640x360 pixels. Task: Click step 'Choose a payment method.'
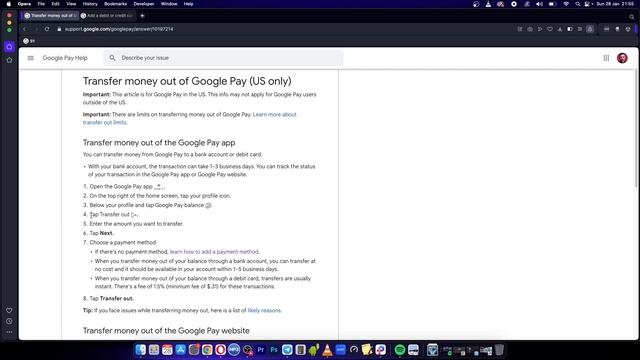(123, 242)
